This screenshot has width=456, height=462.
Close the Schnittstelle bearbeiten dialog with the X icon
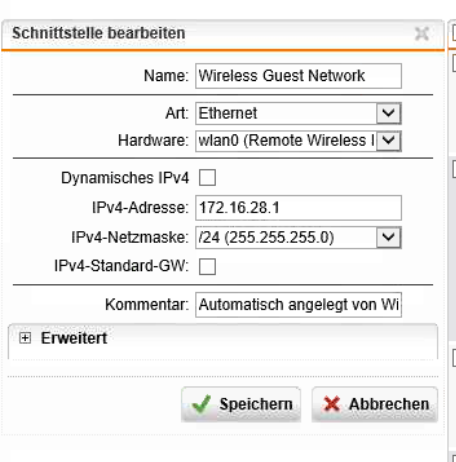click(x=422, y=34)
